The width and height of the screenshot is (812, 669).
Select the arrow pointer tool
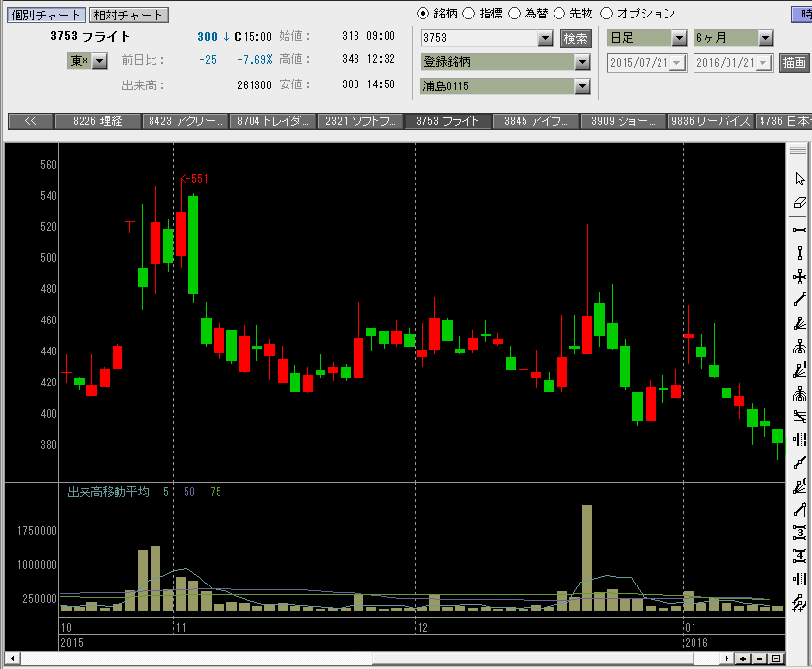(x=799, y=179)
